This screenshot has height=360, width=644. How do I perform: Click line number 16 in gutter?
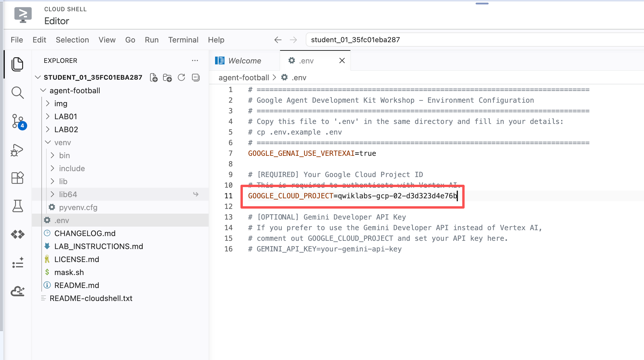pos(228,249)
